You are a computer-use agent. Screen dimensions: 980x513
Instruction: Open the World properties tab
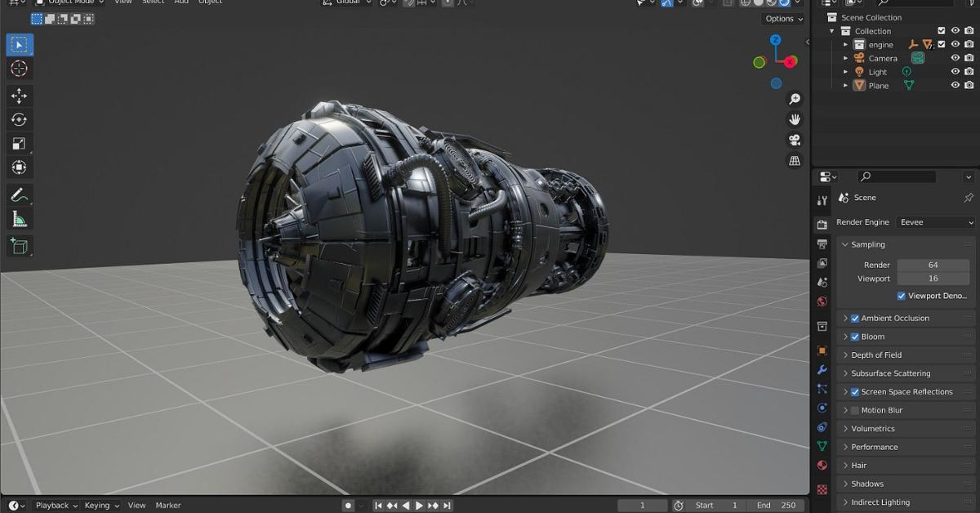(x=822, y=299)
